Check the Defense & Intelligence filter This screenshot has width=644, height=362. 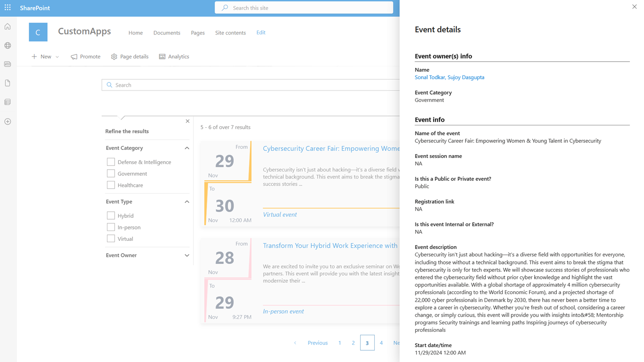pyautogui.click(x=111, y=162)
